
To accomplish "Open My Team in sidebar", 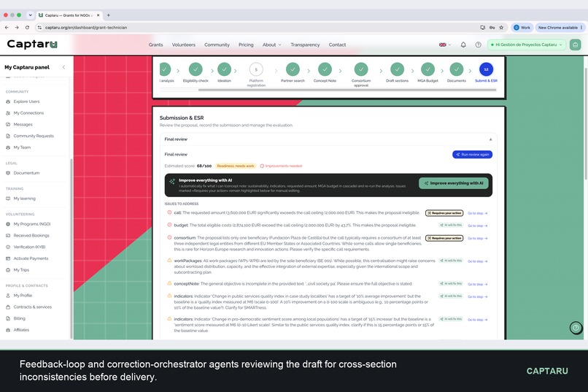I will tap(22, 147).
